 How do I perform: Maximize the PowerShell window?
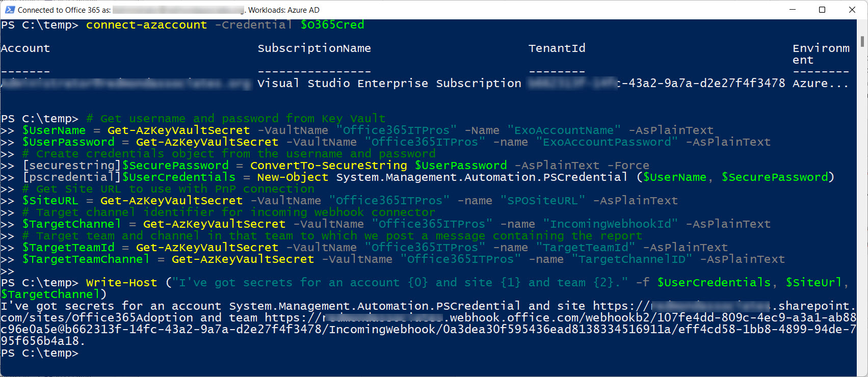click(822, 10)
